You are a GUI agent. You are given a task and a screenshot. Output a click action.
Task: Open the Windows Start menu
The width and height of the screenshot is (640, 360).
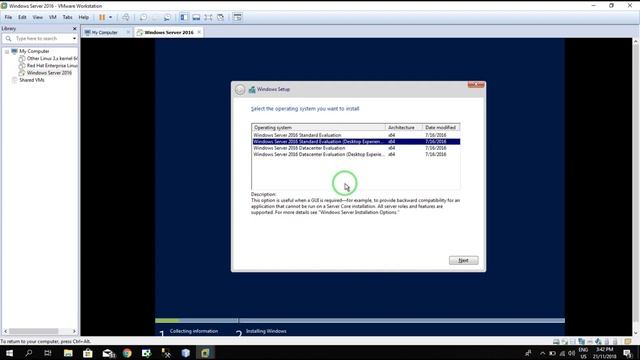coord(9,353)
